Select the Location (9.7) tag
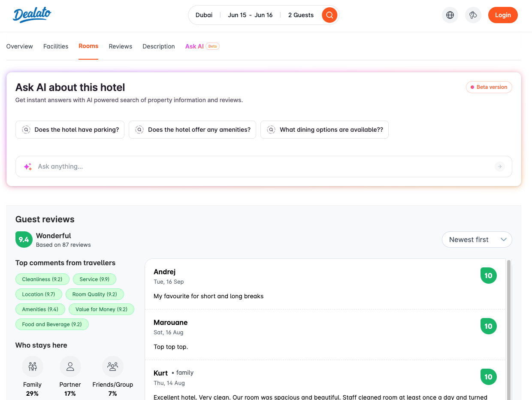 [39, 294]
